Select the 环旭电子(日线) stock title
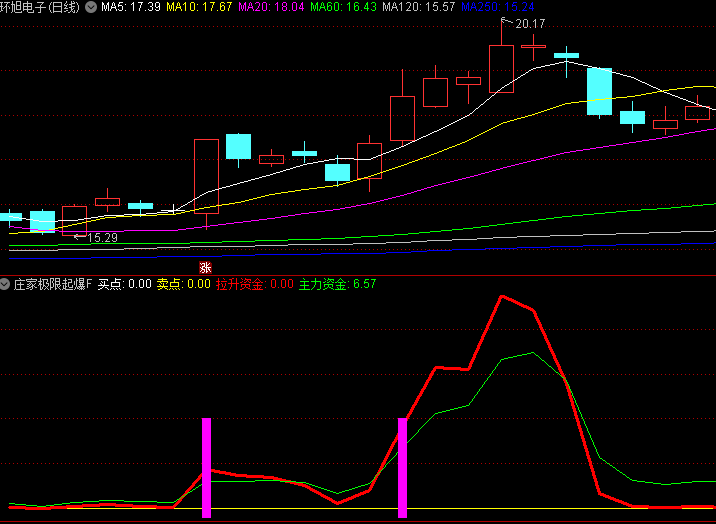 click(40, 7)
